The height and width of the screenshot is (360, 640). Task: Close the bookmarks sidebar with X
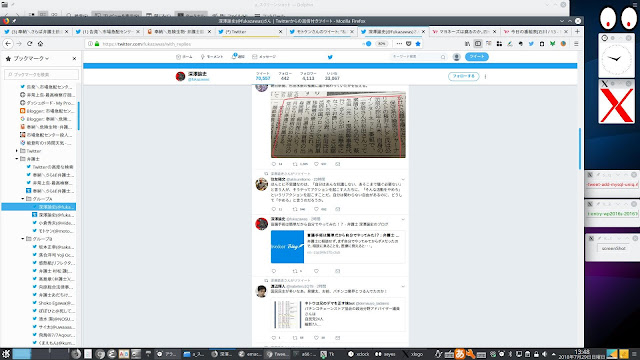74,59
